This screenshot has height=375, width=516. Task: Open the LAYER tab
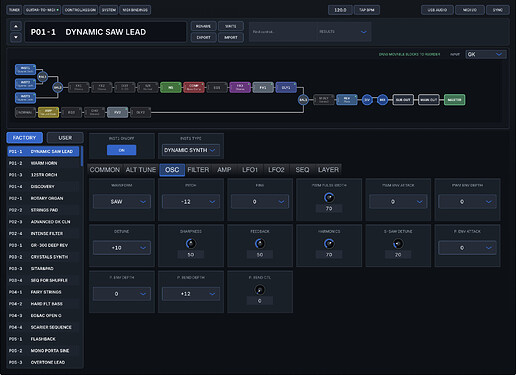328,170
